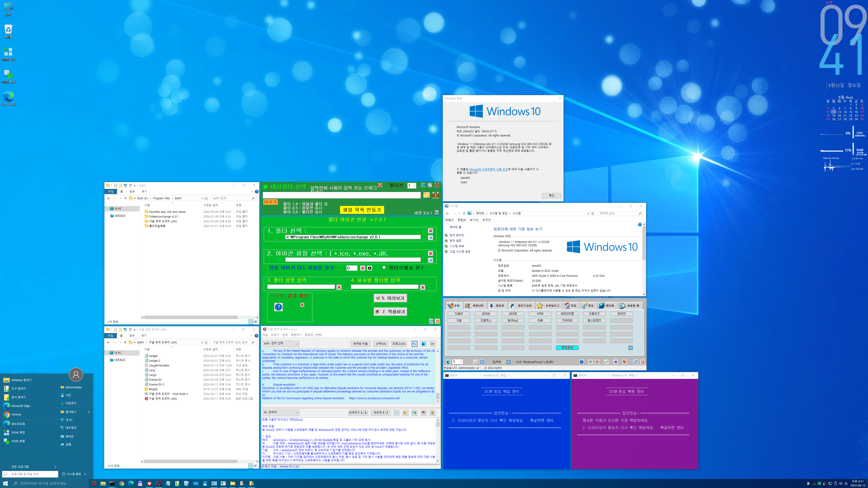Click the 제어판 entry in start menu
Viewport: 868px width, 488px height.
tap(69, 436)
